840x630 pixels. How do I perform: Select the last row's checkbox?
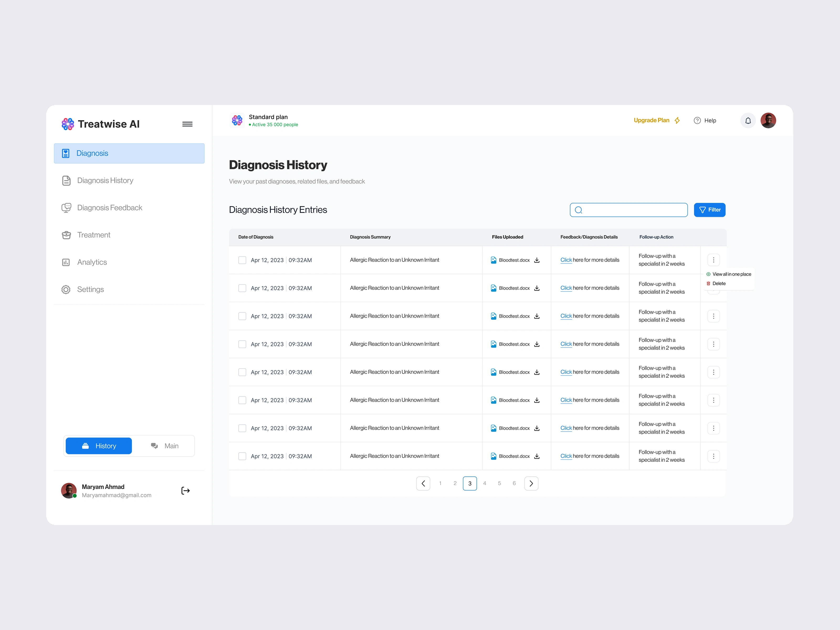(242, 456)
